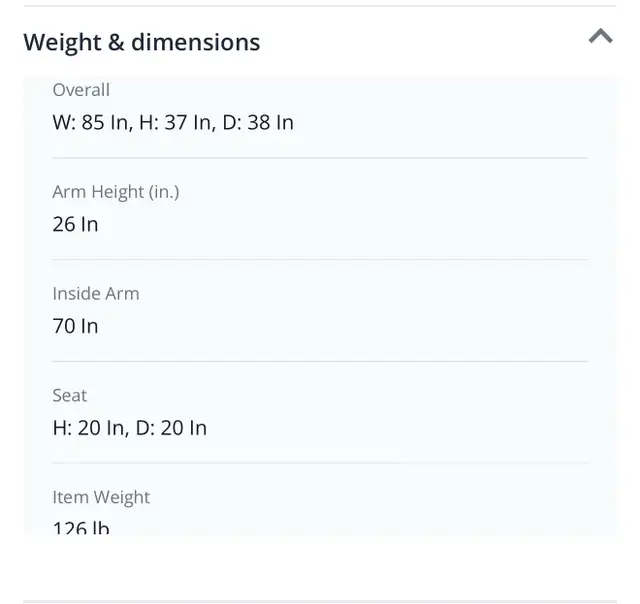Image resolution: width=640 pixels, height=604 pixels.
Task: Click the 26 In arm height value
Action: pos(76,224)
